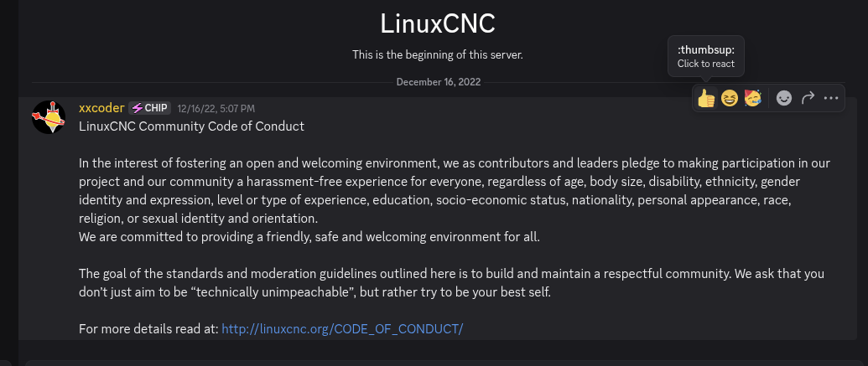868x366 pixels.
Task: React with the thumbs up emoji
Action: tap(706, 99)
